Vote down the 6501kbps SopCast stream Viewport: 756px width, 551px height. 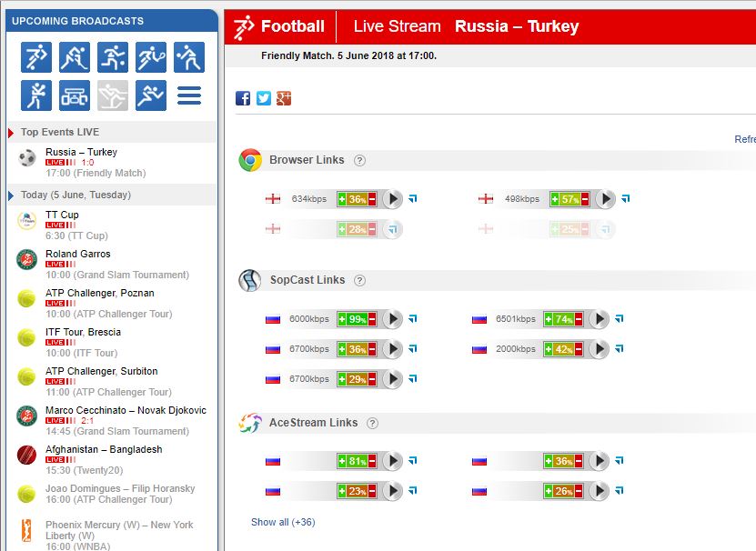(x=579, y=319)
